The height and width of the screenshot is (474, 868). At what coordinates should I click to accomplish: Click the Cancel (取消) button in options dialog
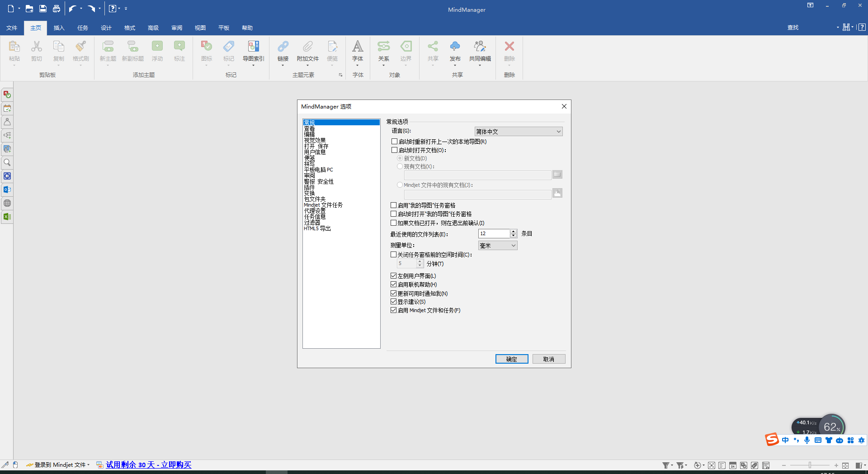click(x=549, y=359)
